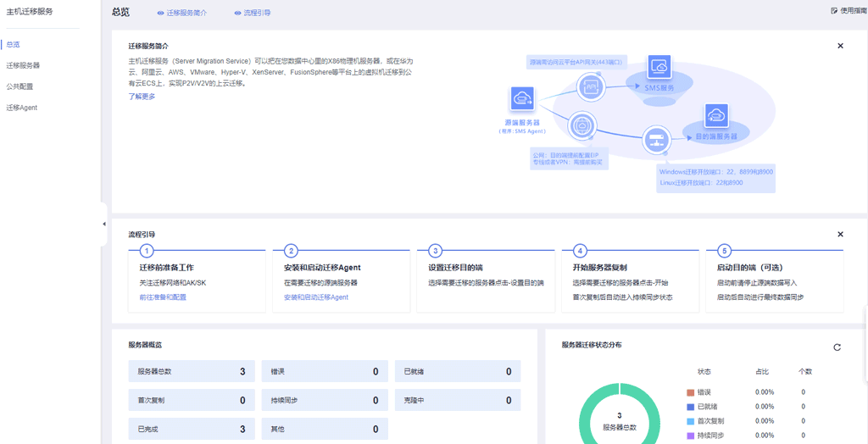Click step 1 circle in 流程引导
The image size is (868, 444).
147,251
